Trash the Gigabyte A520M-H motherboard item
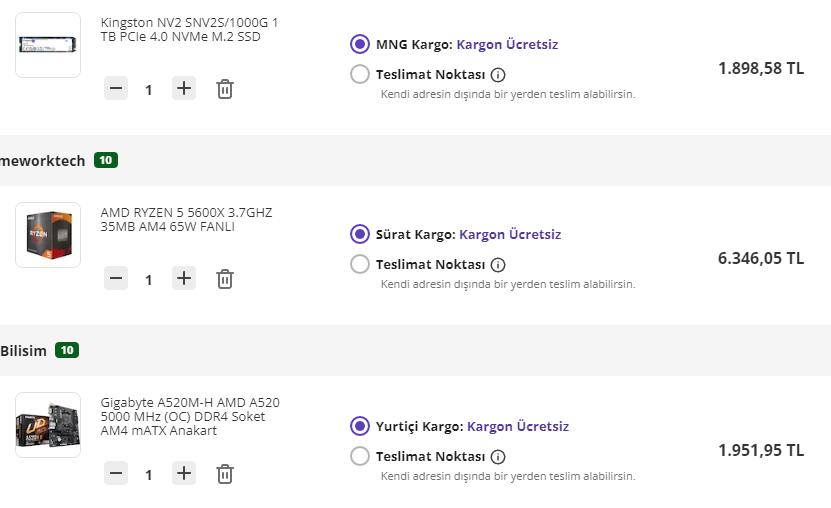 point(225,473)
